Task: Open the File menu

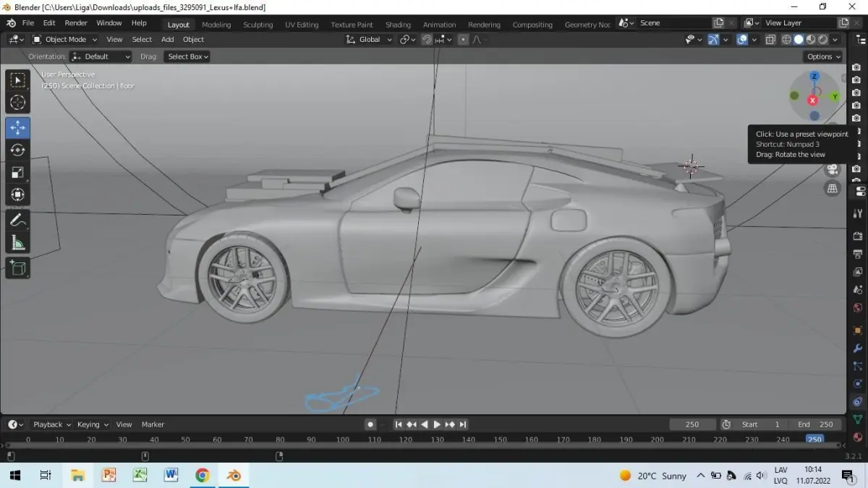Action: (27, 23)
